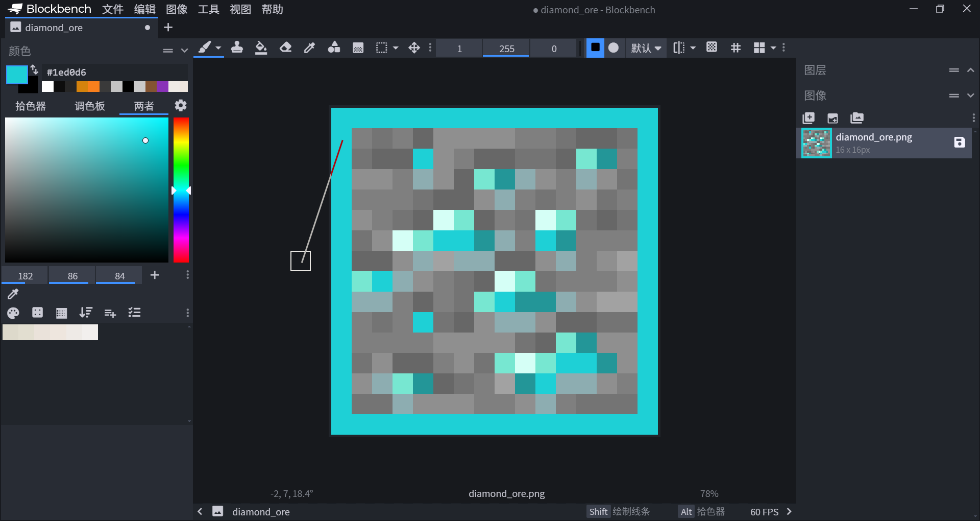Toggle the pixel grid icon

click(x=736, y=48)
